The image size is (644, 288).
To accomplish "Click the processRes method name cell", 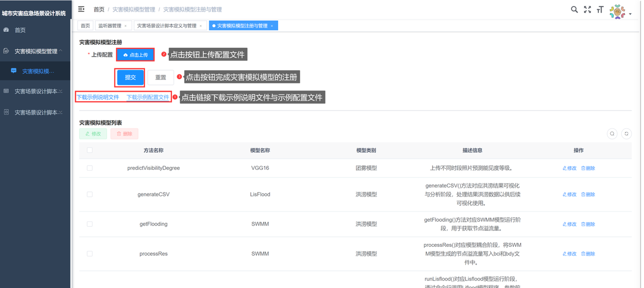I will (153, 254).
